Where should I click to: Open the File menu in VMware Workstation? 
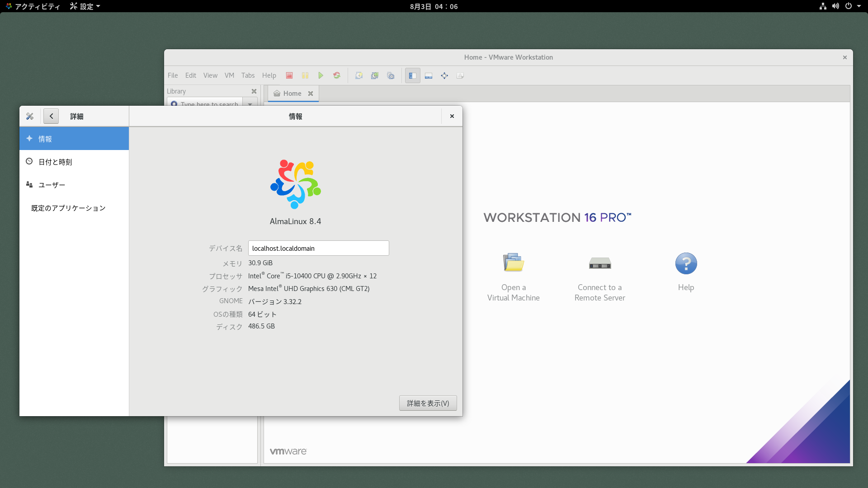[173, 75]
